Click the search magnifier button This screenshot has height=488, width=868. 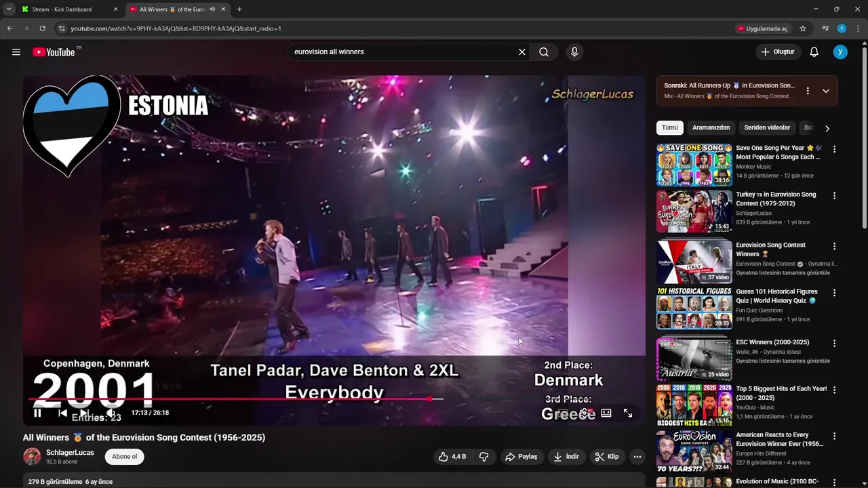pos(544,52)
